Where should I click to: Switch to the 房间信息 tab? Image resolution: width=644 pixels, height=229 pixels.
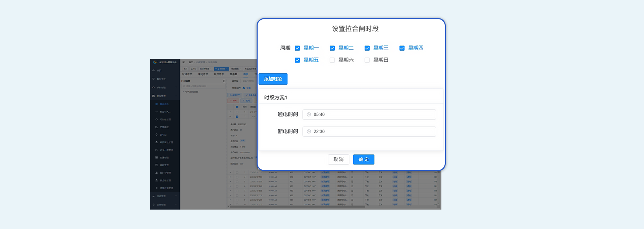click(x=203, y=74)
